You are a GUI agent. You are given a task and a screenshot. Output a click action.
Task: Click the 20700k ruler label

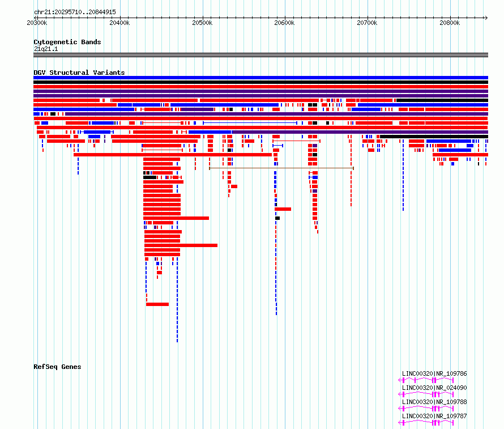[367, 23]
